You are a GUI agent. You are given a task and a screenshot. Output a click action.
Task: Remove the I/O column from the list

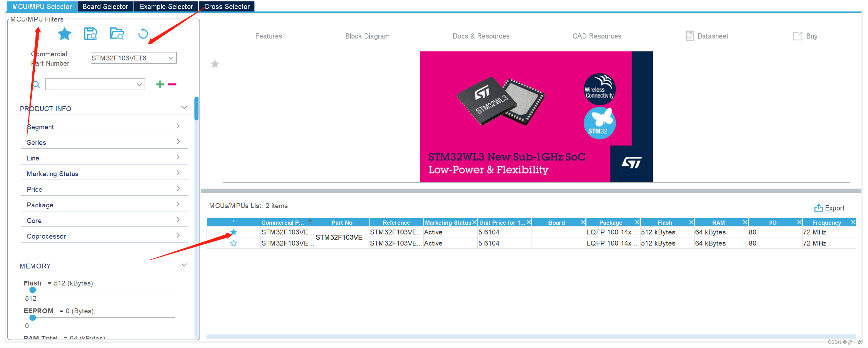tap(800, 222)
